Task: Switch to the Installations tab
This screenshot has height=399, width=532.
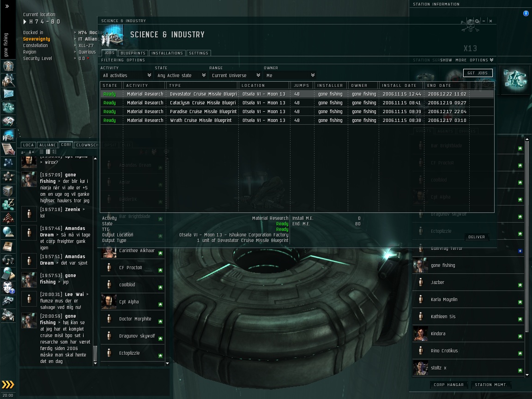Action: pos(167,53)
